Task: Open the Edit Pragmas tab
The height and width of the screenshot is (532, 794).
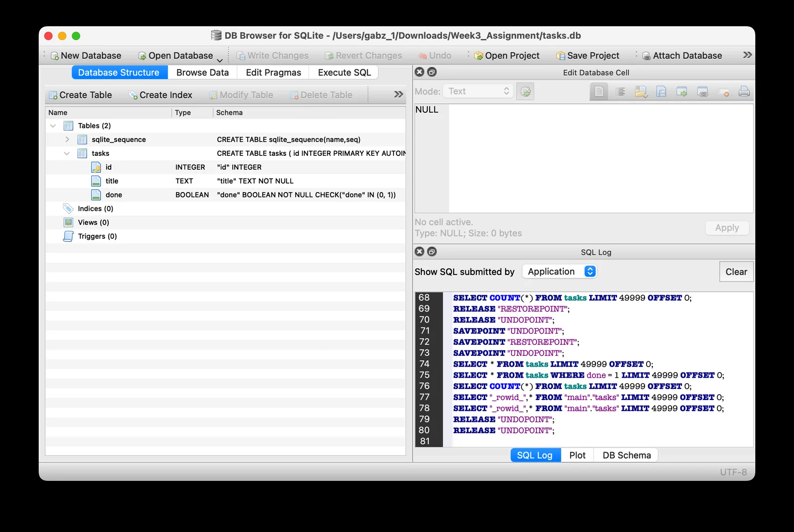Action: click(273, 72)
